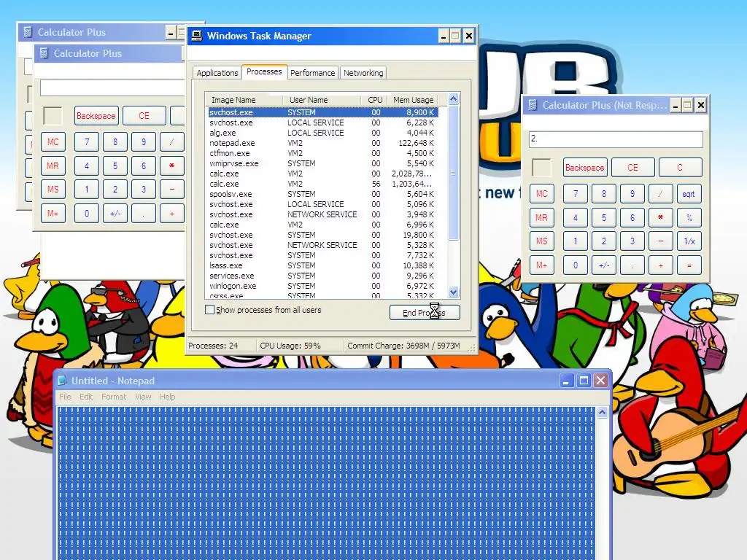747x560 pixels.
Task: Open the Help menu in Notepad
Action: coord(167,397)
